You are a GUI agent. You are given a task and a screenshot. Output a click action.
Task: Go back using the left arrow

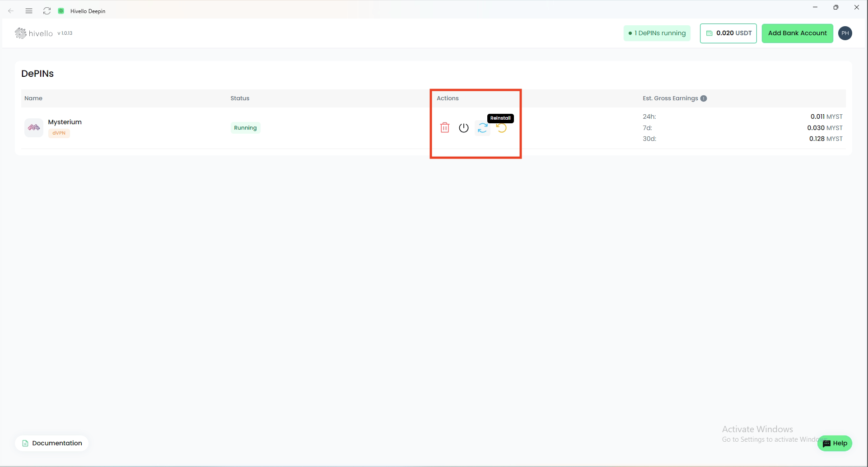click(11, 11)
